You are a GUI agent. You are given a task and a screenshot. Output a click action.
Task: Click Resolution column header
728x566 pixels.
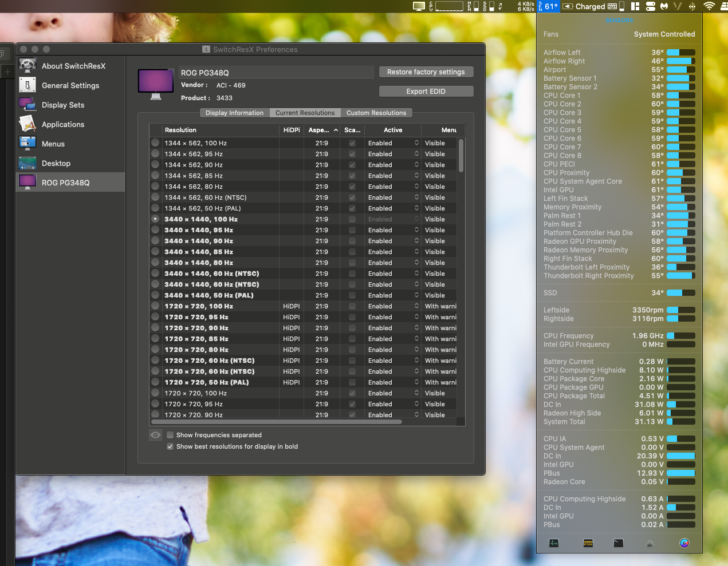coord(221,130)
